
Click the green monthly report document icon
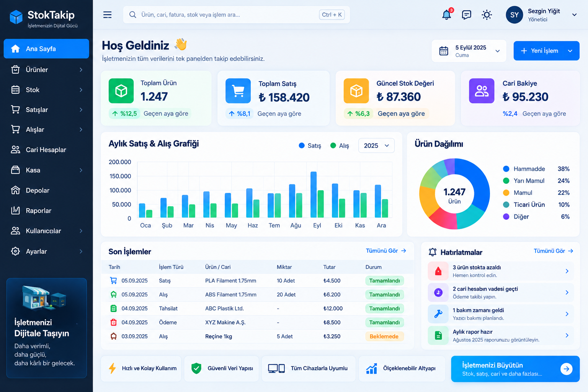coord(438,335)
